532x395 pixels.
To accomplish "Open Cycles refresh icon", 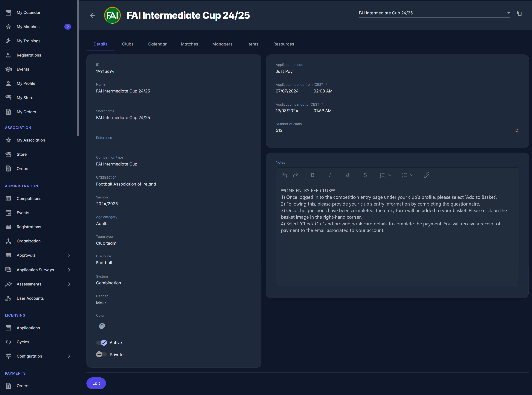I will point(8,342).
